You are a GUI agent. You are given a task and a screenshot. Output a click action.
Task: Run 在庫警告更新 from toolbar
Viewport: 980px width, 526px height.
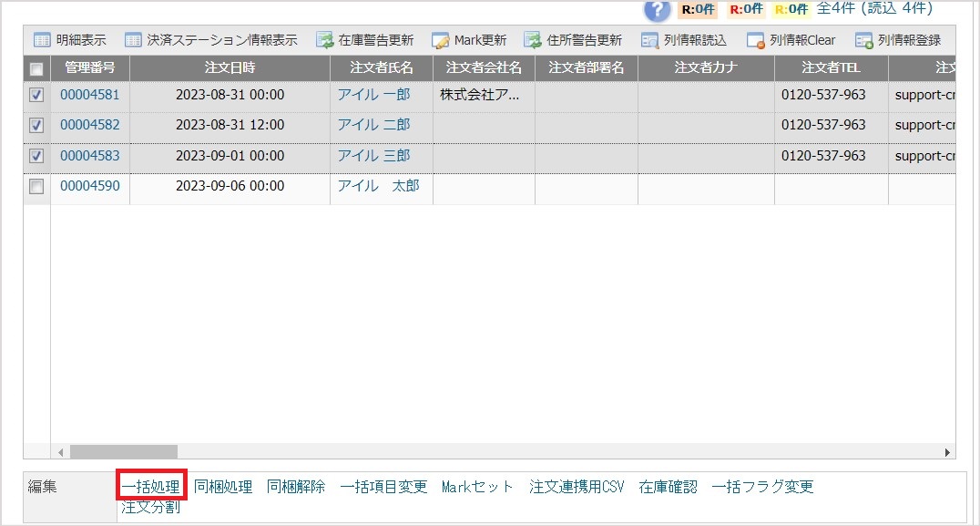[365, 40]
